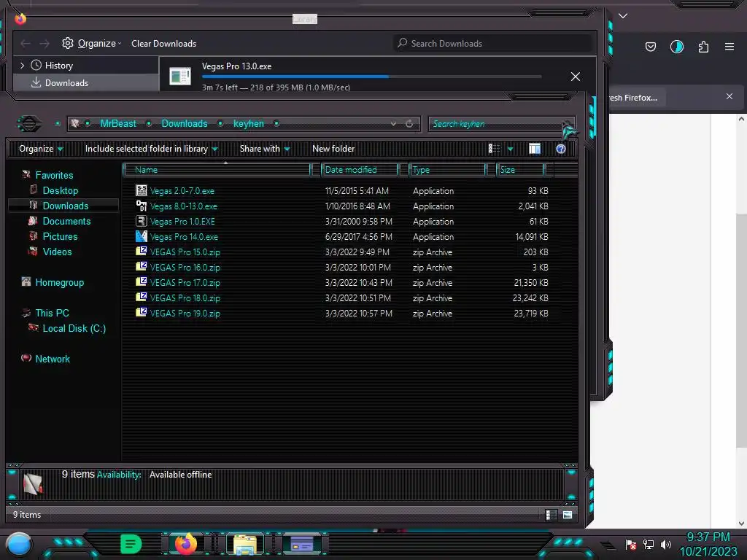This screenshot has width=747, height=560.
Task: Click the Firefox tab list chevron
Action: [623, 16]
